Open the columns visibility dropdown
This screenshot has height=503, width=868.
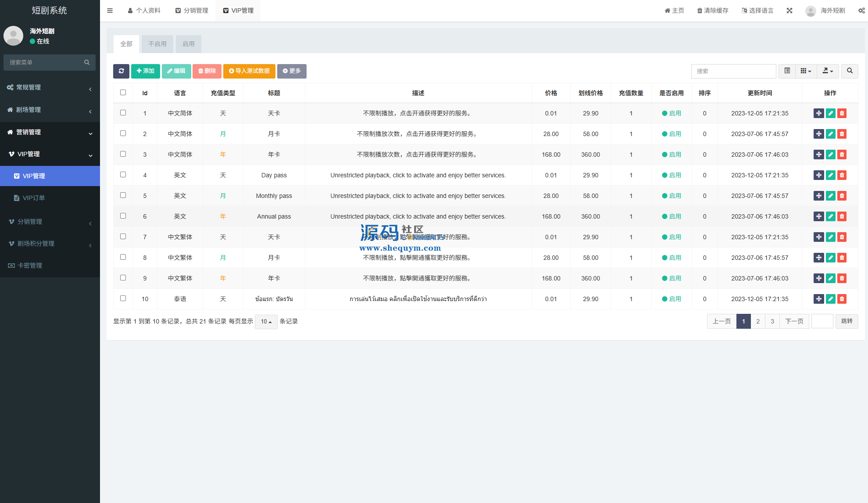click(806, 71)
